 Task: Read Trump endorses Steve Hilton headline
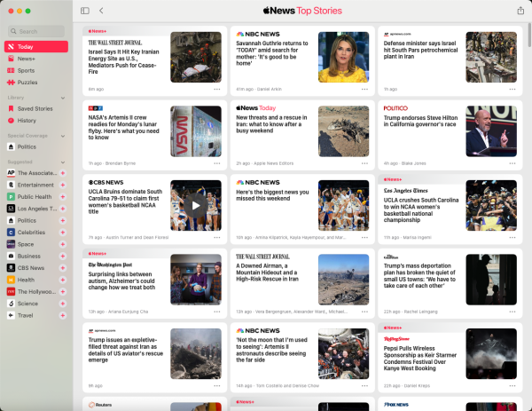click(420, 121)
